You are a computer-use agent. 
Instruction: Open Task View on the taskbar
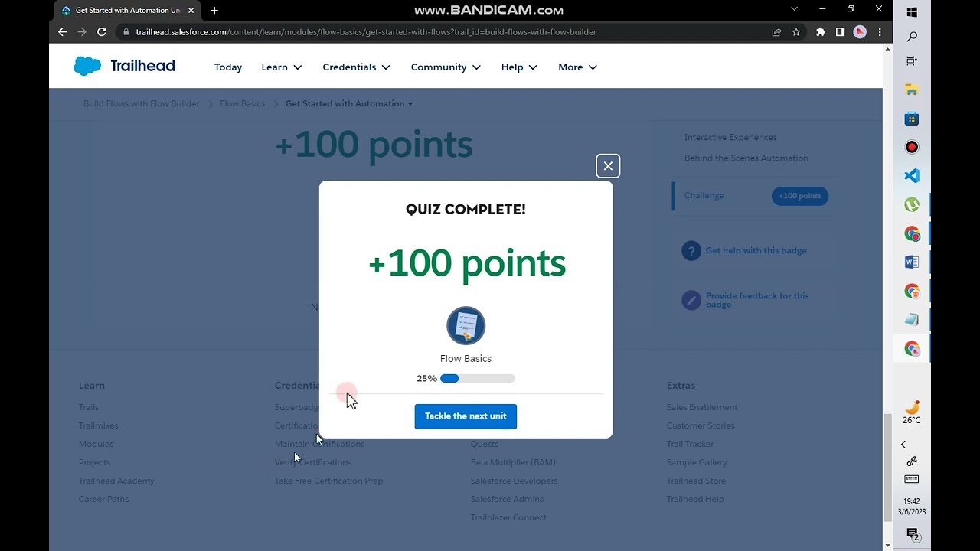click(912, 61)
